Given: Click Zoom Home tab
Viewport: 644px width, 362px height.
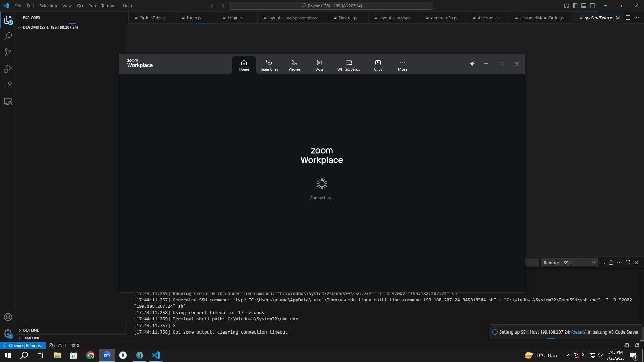Looking at the screenshot, I should tap(244, 65).
